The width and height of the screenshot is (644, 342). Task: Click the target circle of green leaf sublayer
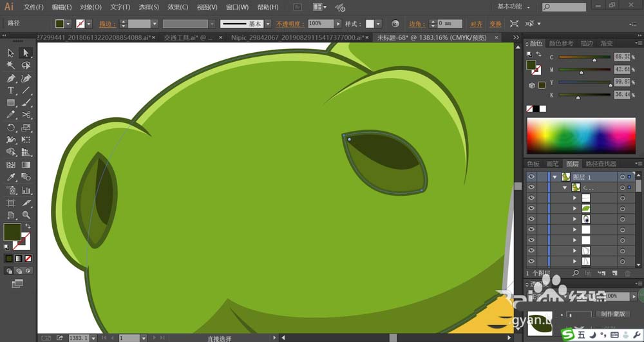pos(623,209)
